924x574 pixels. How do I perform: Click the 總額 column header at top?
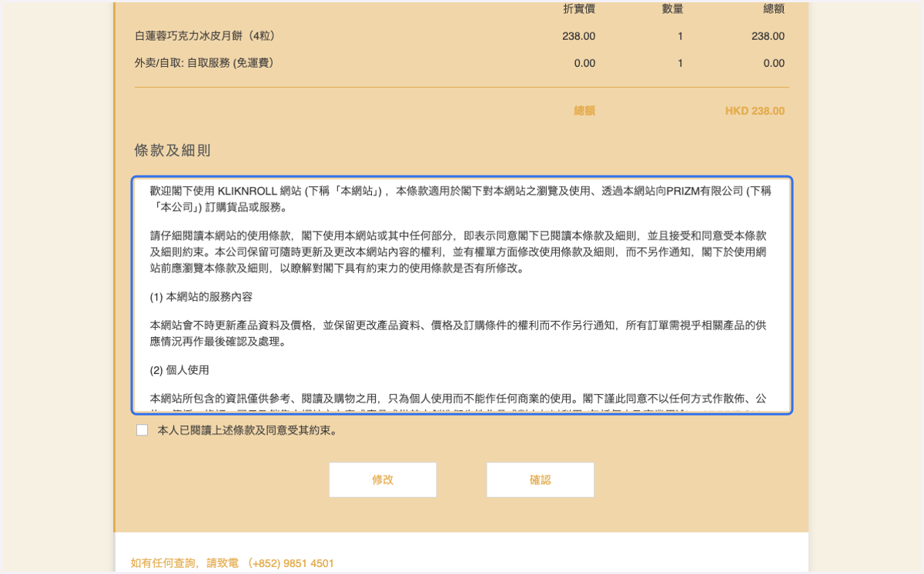pyautogui.click(x=774, y=9)
